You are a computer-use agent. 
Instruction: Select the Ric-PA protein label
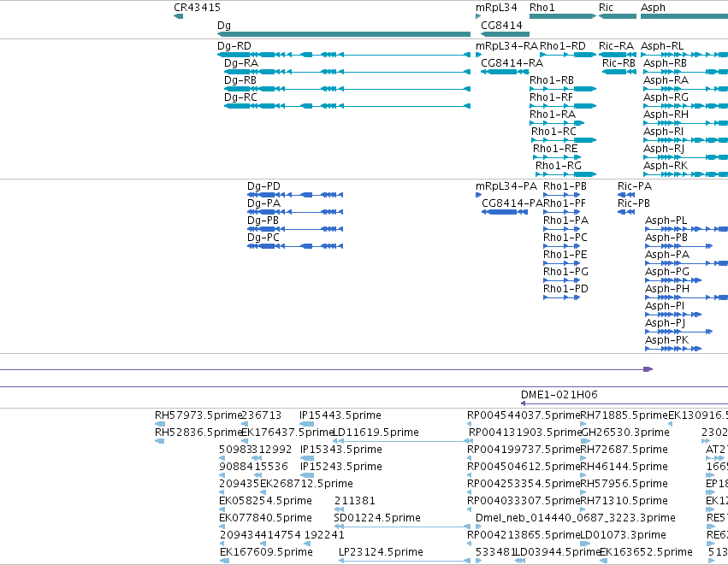coord(635,186)
